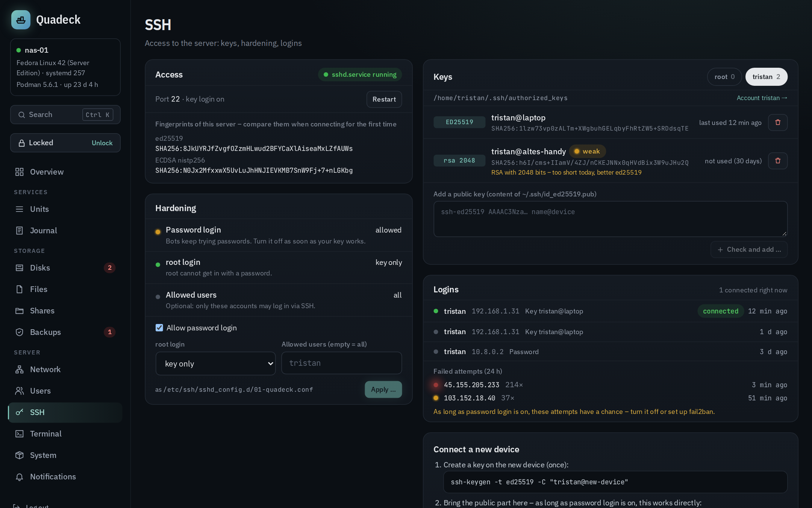Delete the tristan@altes-handy key with trash icon
This screenshot has width=812, height=508.
(778, 161)
